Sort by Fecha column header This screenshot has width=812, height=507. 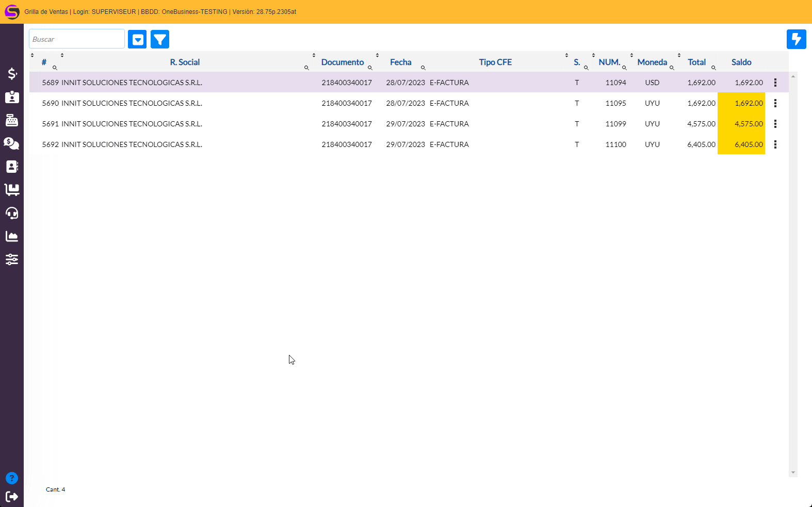pos(400,62)
